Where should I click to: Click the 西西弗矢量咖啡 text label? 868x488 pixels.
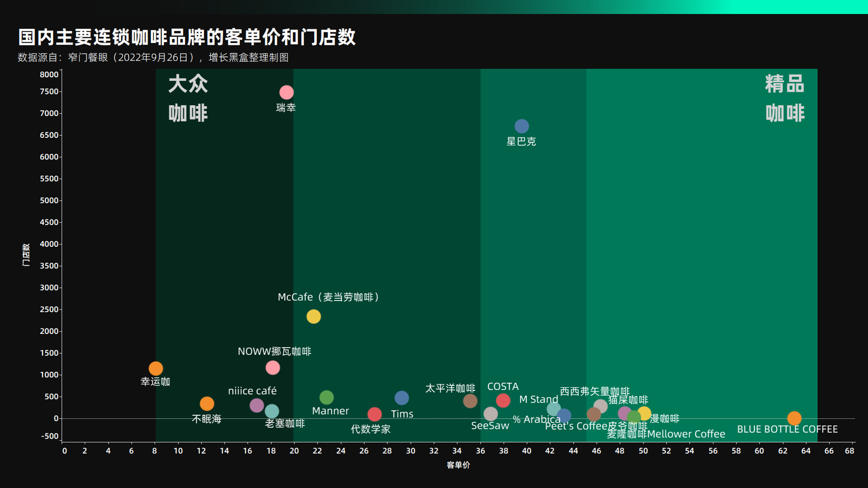(595, 391)
